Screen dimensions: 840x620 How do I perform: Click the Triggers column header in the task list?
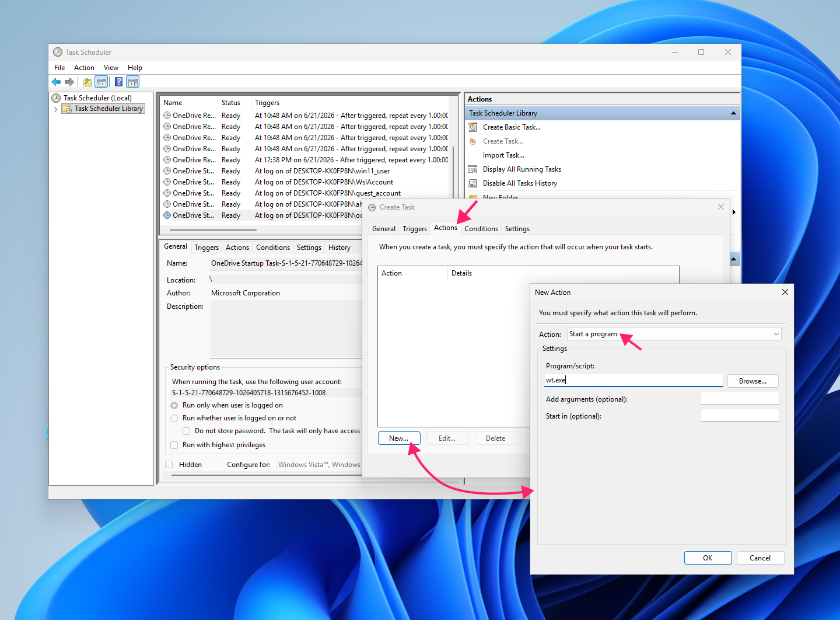click(x=350, y=103)
